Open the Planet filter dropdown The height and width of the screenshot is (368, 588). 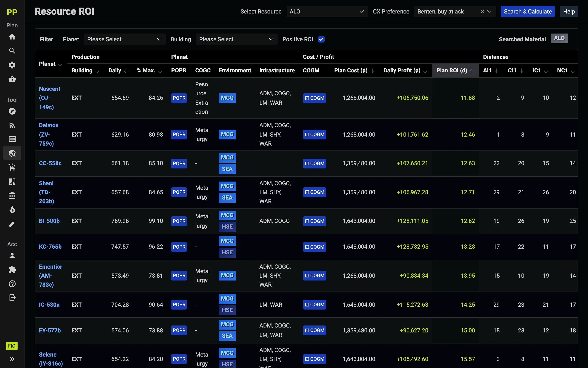[x=125, y=39]
